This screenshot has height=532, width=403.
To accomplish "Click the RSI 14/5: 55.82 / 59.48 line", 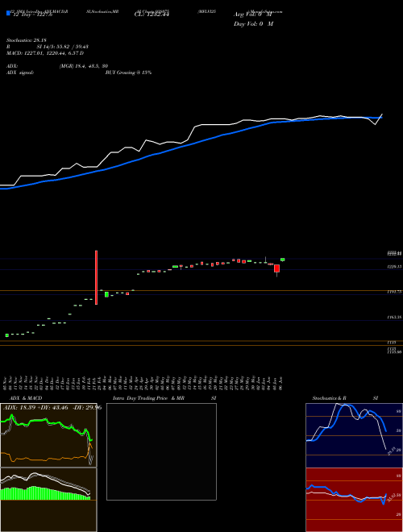I will point(48,47).
